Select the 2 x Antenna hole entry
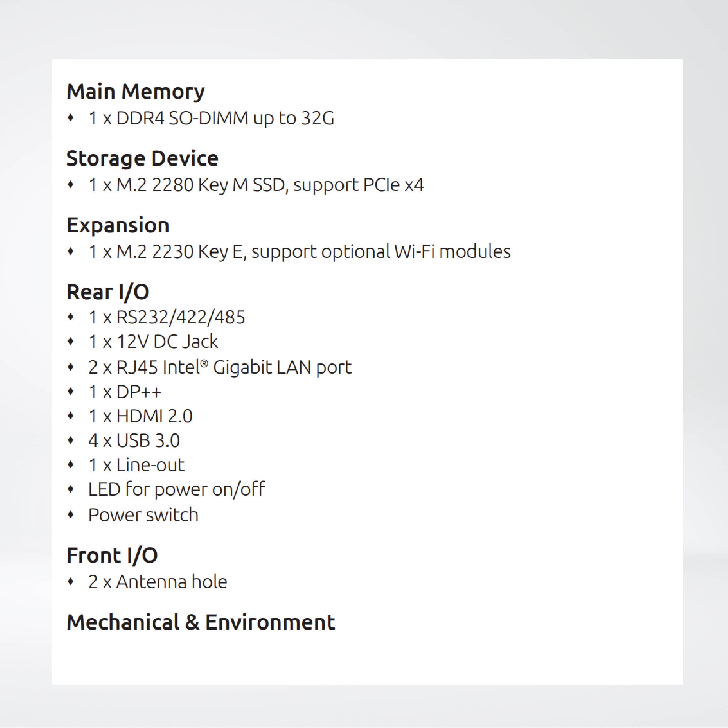728x728 pixels. coord(158,581)
